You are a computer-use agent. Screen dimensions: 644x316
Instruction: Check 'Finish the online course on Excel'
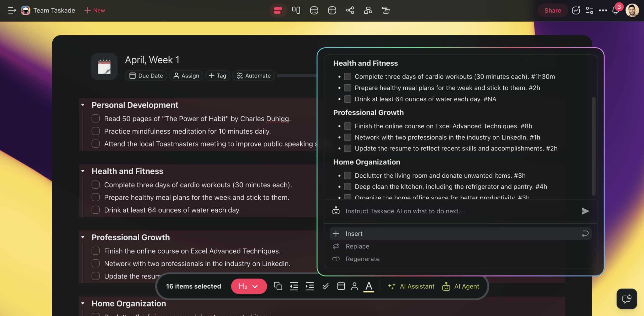tap(96, 251)
